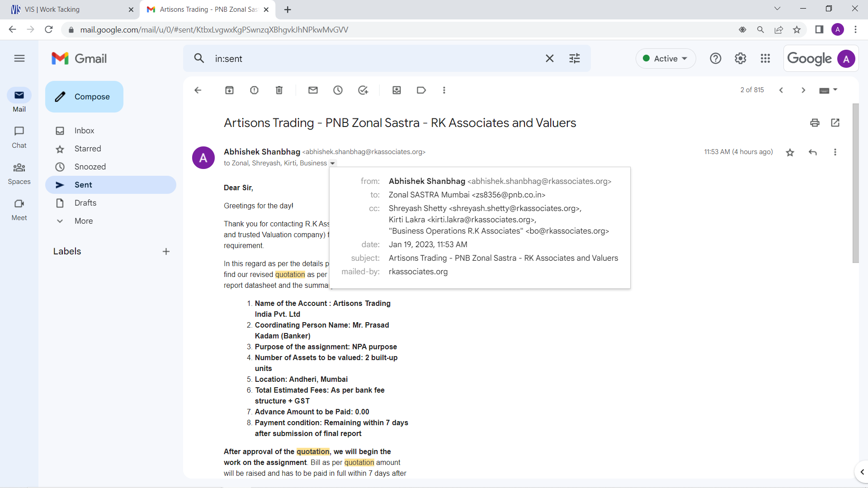
Task: Open the Labels tag icon in toolbar
Action: tap(421, 90)
